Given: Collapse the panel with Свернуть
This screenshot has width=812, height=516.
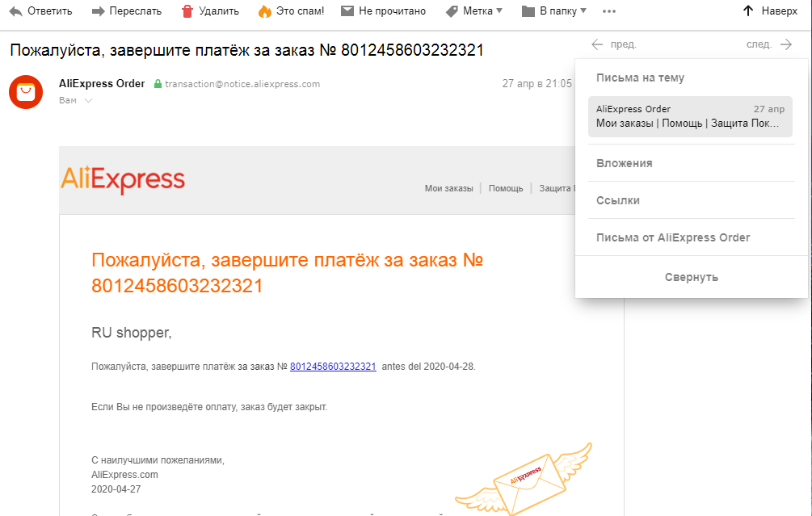Looking at the screenshot, I should coord(692,277).
